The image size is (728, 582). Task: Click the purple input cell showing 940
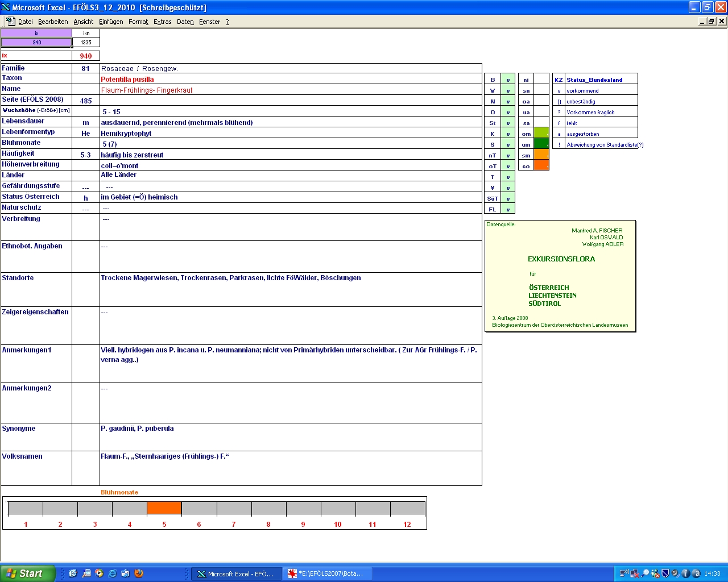(x=36, y=43)
